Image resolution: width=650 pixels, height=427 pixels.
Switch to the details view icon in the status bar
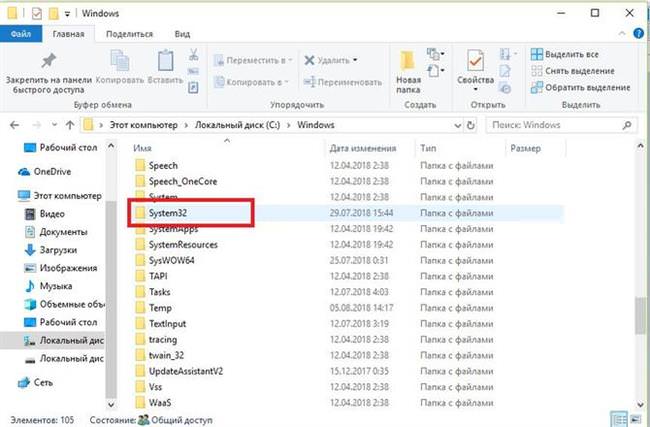tap(619, 419)
